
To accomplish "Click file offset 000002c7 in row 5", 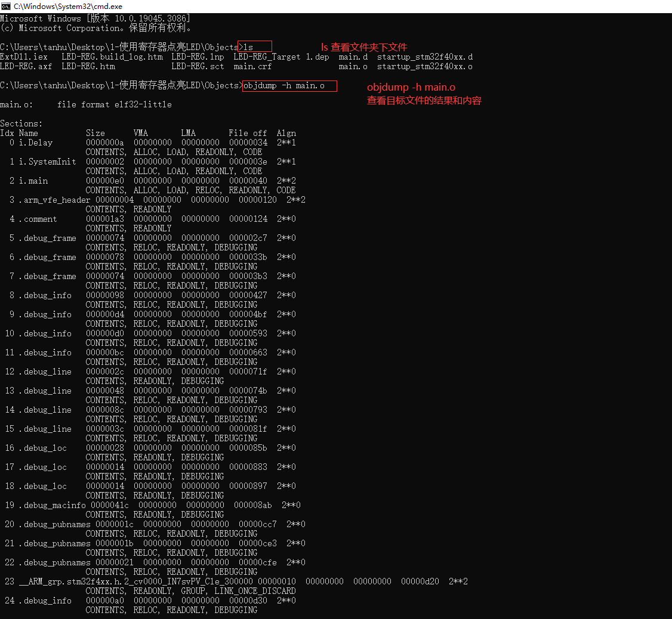I will click(x=248, y=238).
